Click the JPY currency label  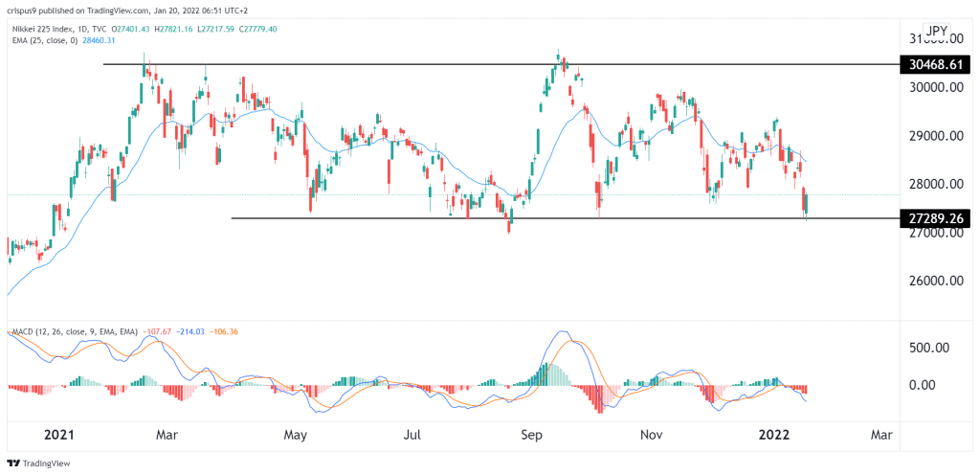(937, 31)
